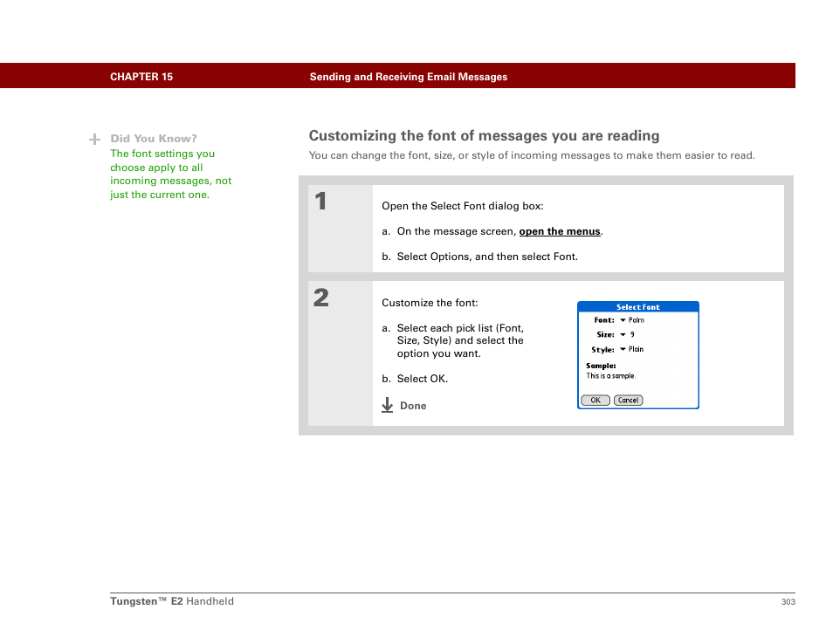The height and width of the screenshot is (644, 833).
Task: Click 'Customizing the font of messages' heading
Action: 484,136
